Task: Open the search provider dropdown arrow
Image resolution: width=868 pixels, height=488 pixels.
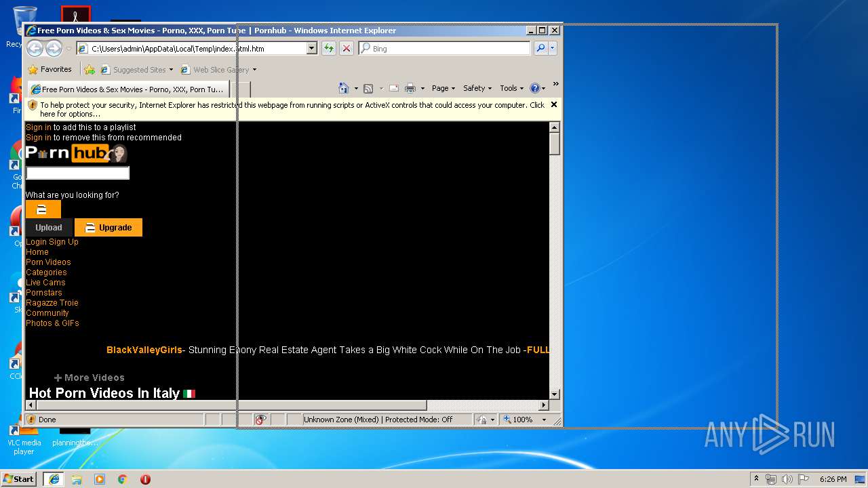Action: (553, 48)
